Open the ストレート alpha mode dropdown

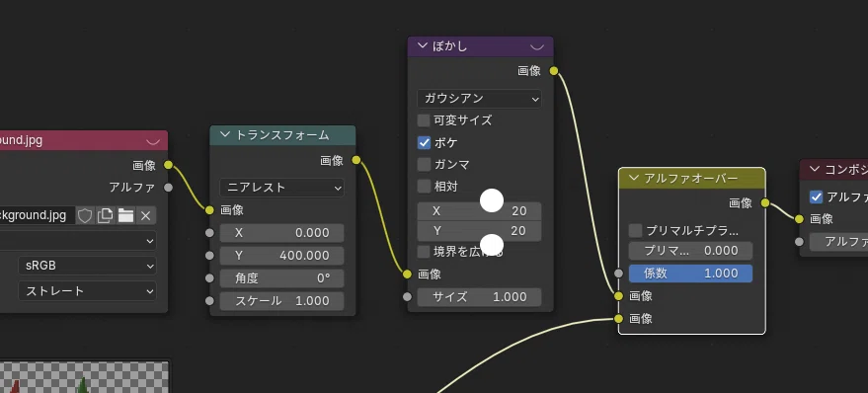click(87, 291)
